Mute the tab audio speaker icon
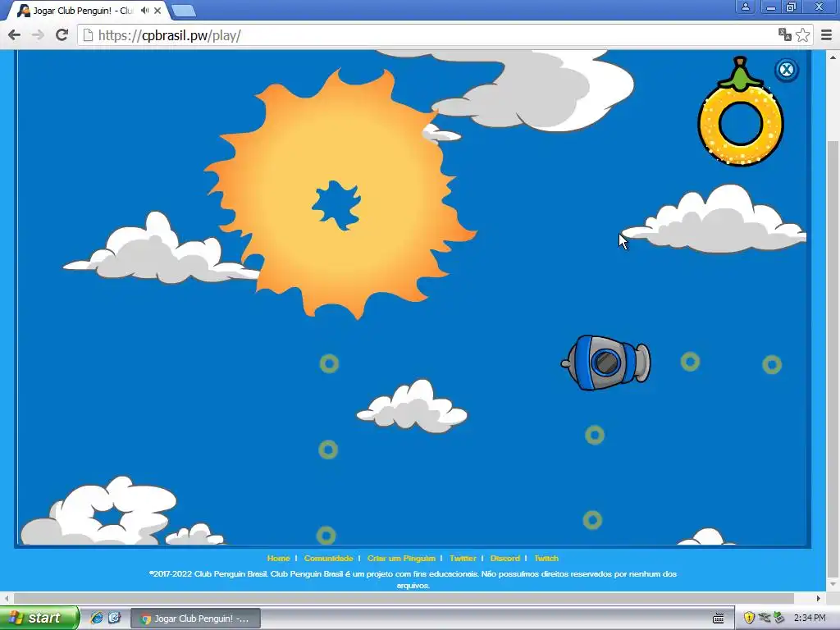The image size is (840, 630). 144,10
